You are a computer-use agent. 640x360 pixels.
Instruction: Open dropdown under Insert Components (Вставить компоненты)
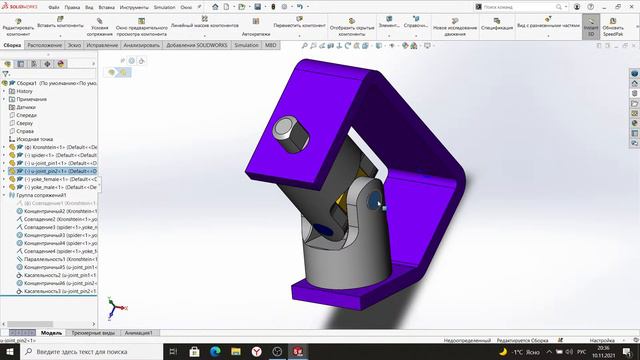tap(60, 36)
